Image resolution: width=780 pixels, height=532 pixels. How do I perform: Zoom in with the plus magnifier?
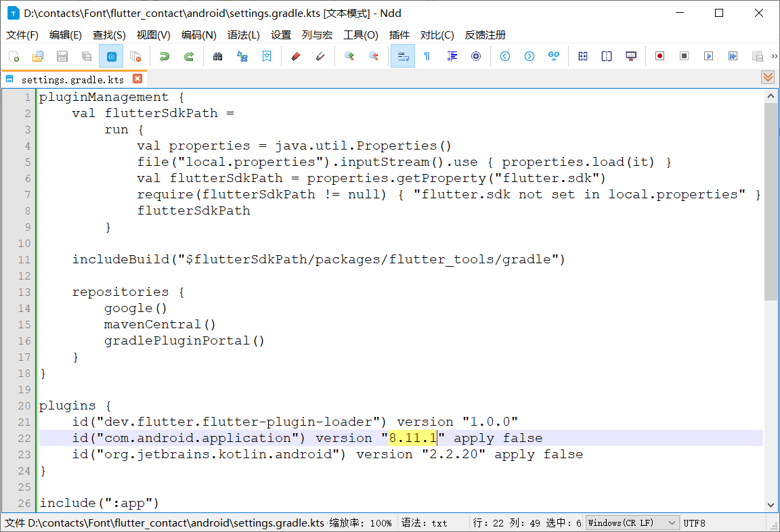click(349, 56)
